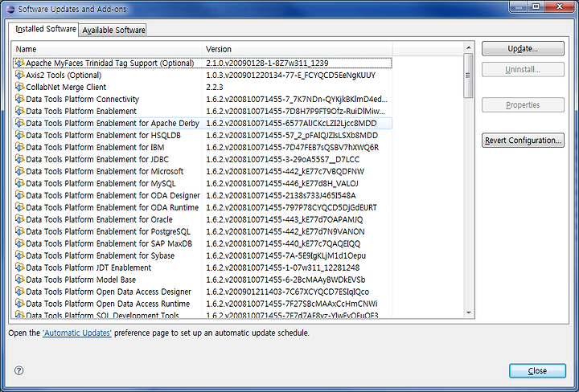Select Data Tools Platform Open Data Access Runtime

click(x=203, y=304)
